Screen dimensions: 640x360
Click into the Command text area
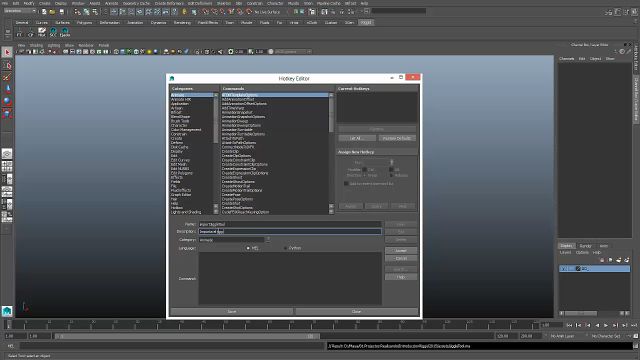click(x=290, y=278)
